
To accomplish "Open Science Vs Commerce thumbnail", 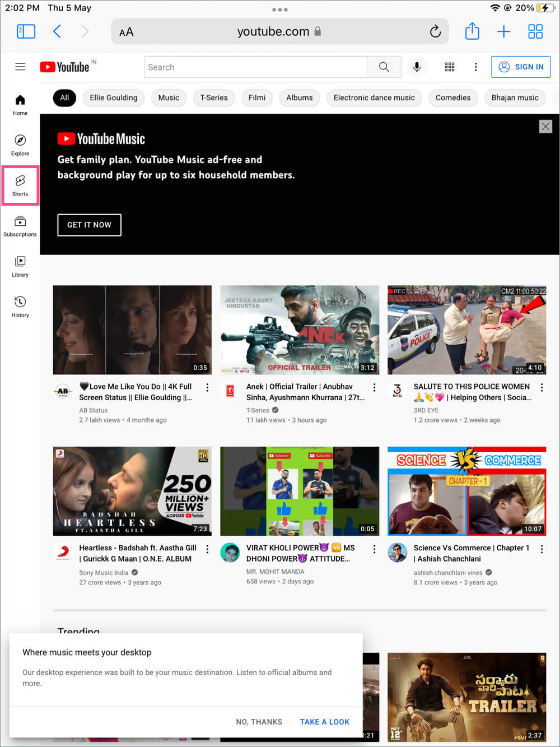I will point(467,491).
